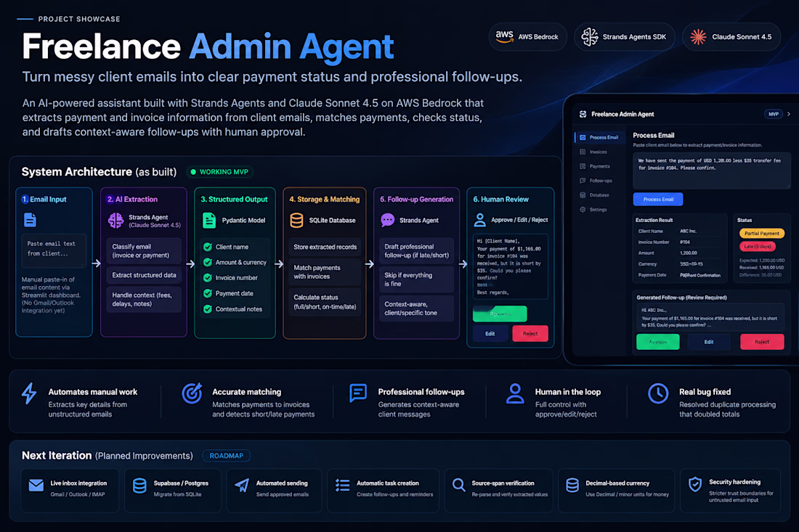Viewport: 799px width, 532px height.
Task: Click the blue Process Email button
Action: tap(658, 199)
